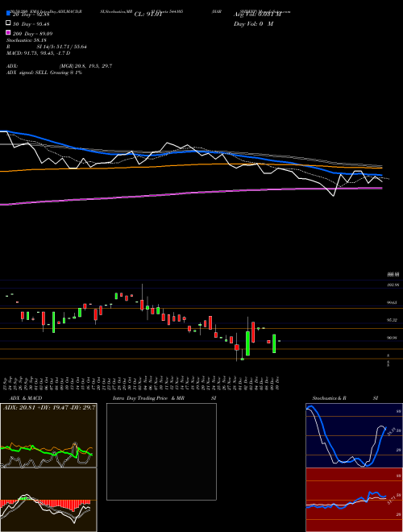Click the 90.98 price axis label

pyautogui.click(x=392, y=338)
